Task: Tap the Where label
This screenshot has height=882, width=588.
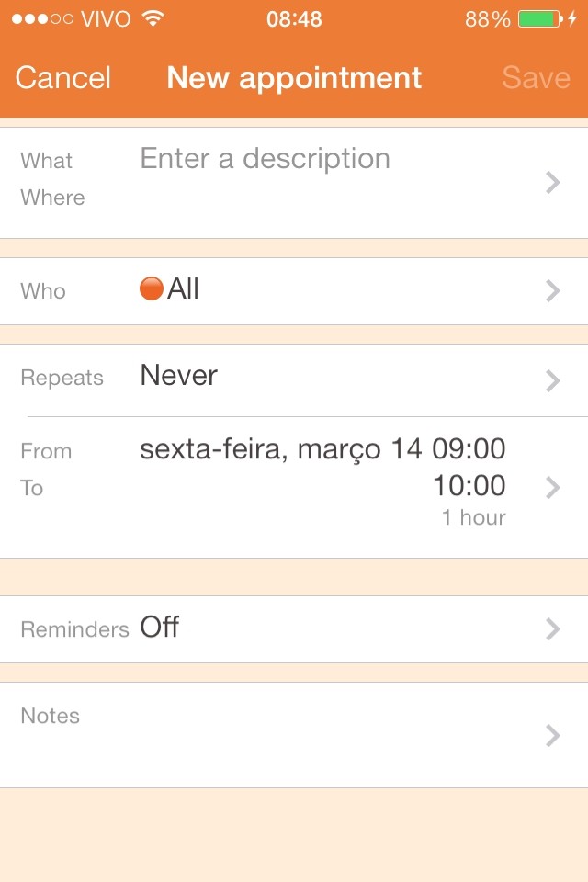Action: (x=52, y=198)
